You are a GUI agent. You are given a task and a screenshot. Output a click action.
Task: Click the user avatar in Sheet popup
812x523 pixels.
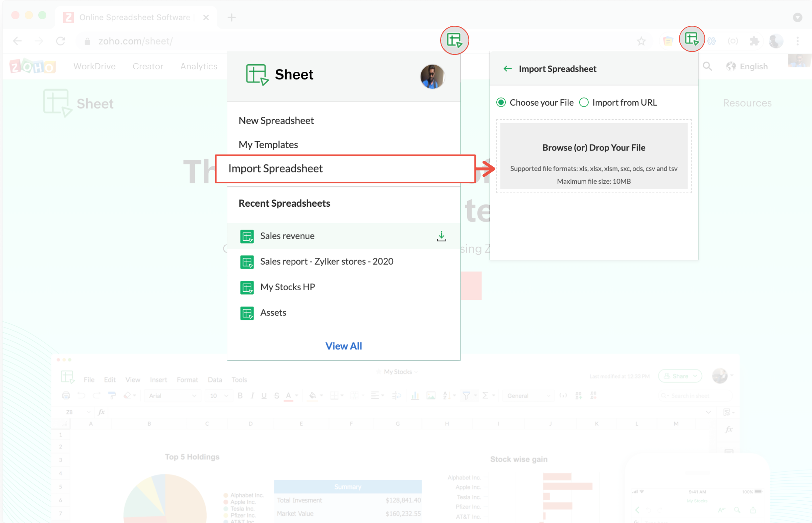[432, 77]
